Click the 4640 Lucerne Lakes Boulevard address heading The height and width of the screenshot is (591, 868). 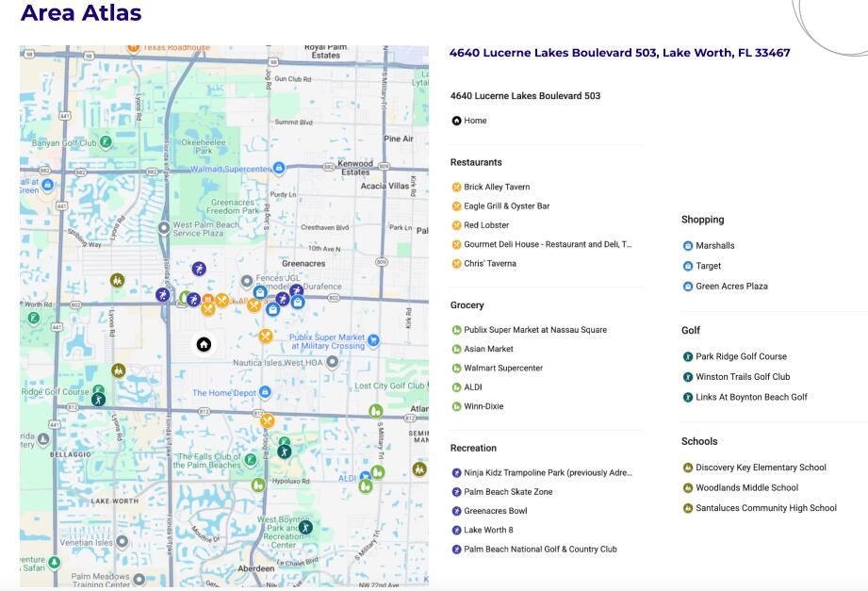click(619, 53)
